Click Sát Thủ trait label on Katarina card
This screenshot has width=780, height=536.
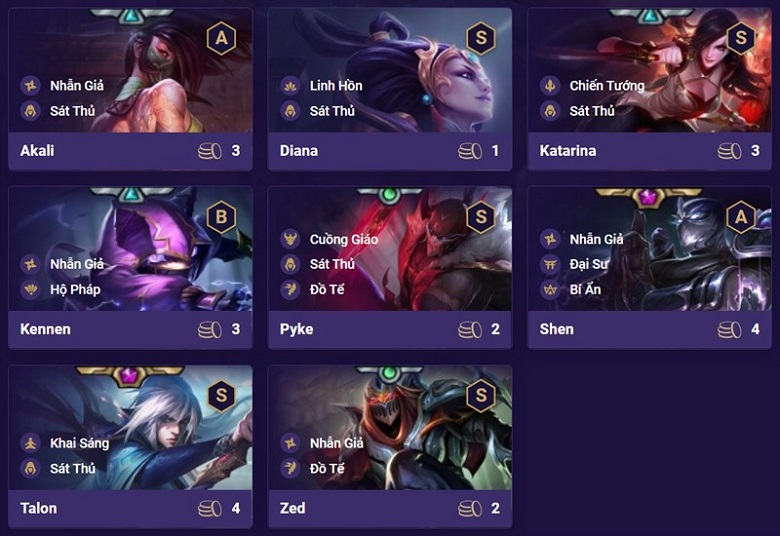point(591,110)
